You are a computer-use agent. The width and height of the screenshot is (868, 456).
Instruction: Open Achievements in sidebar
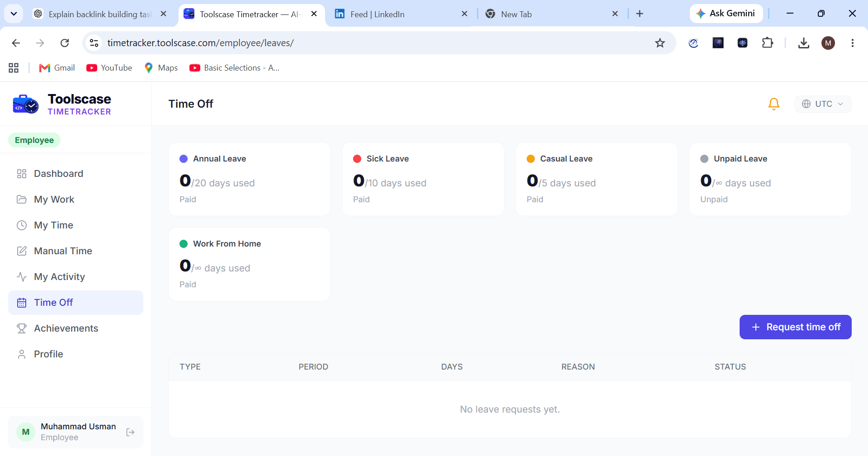(75, 328)
